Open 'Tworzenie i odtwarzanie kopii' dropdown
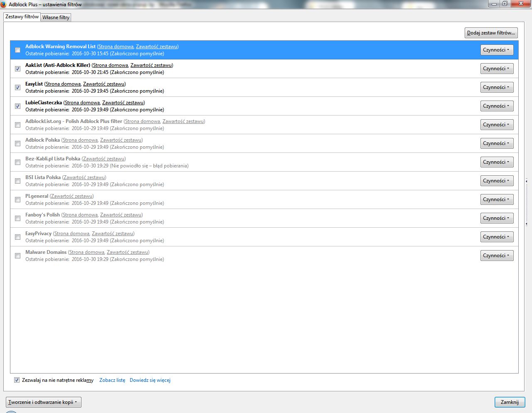The image size is (532, 413). (x=43, y=402)
